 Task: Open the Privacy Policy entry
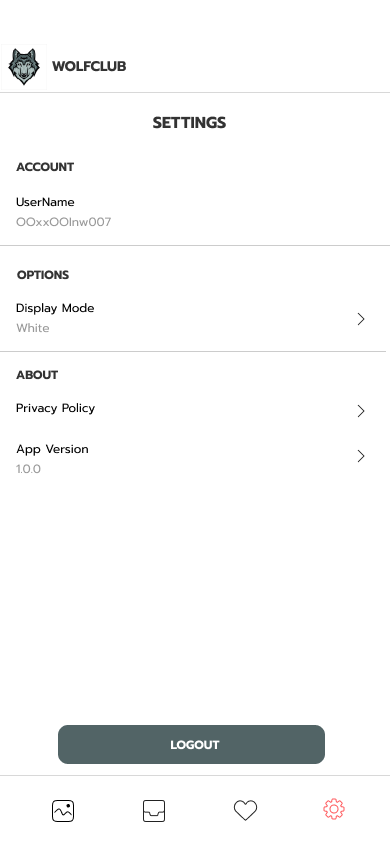(55, 408)
